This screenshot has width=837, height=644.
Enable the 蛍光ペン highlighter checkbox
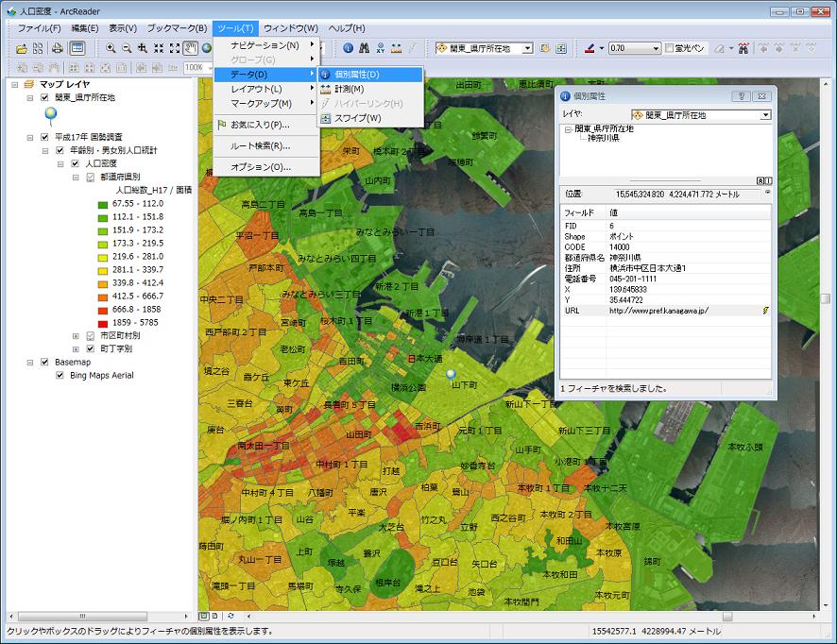(670, 48)
